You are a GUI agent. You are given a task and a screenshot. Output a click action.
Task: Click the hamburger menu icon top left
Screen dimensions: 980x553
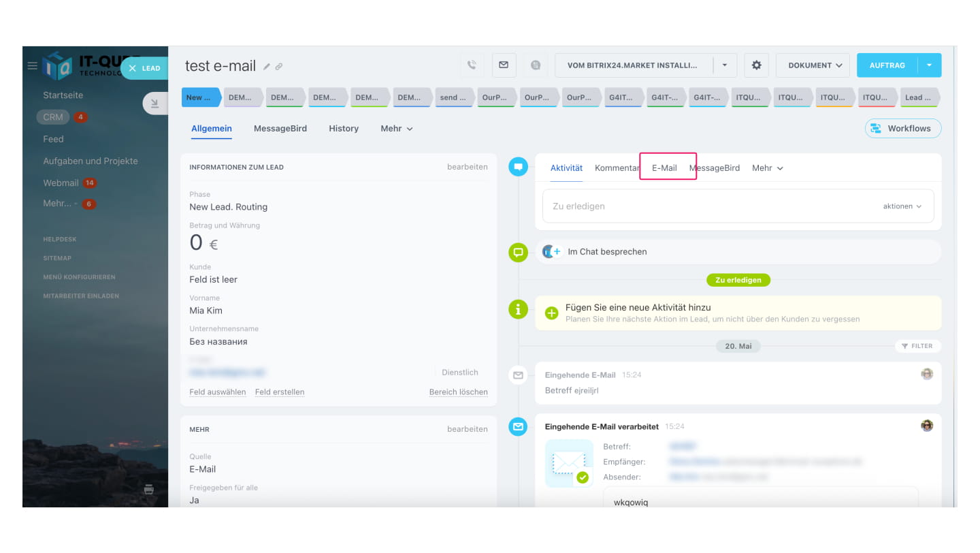(32, 65)
